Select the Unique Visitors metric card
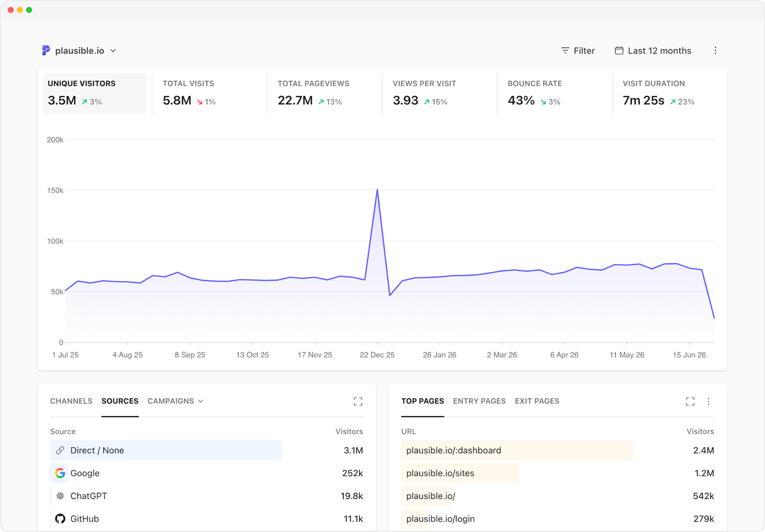The height and width of the screenshot is (532, 765). (x=95, y=93)
